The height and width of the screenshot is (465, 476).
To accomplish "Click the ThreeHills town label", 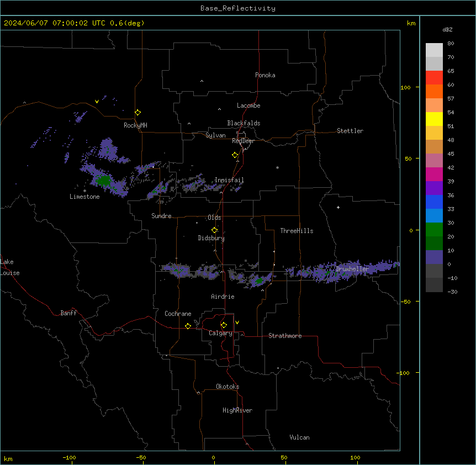I will click(x=297, y=231).
